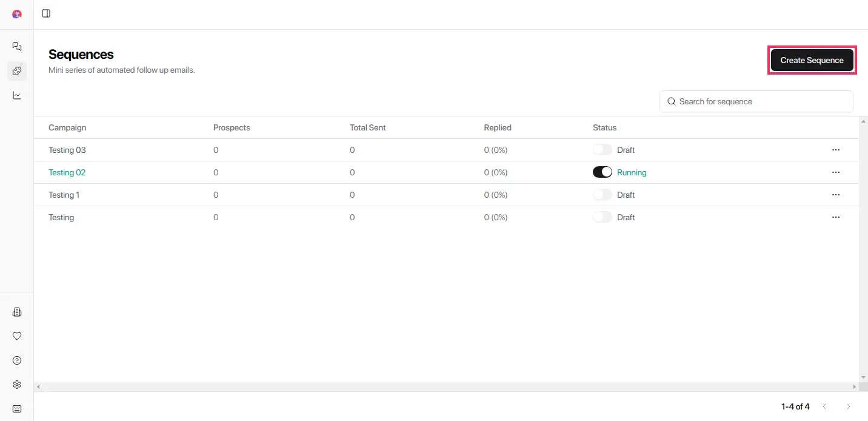Open three-dot menu for the Testing row
The width and height of the screenshot is (868, 421).
(x=836, y=217)
